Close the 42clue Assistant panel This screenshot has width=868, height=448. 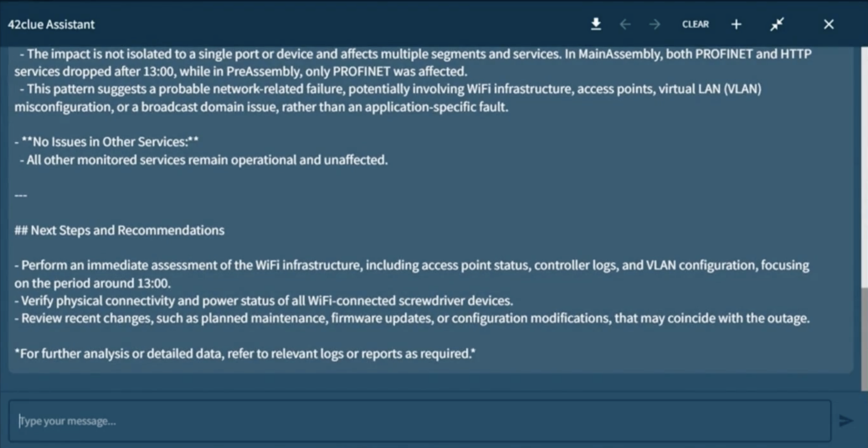coord(829,24)
